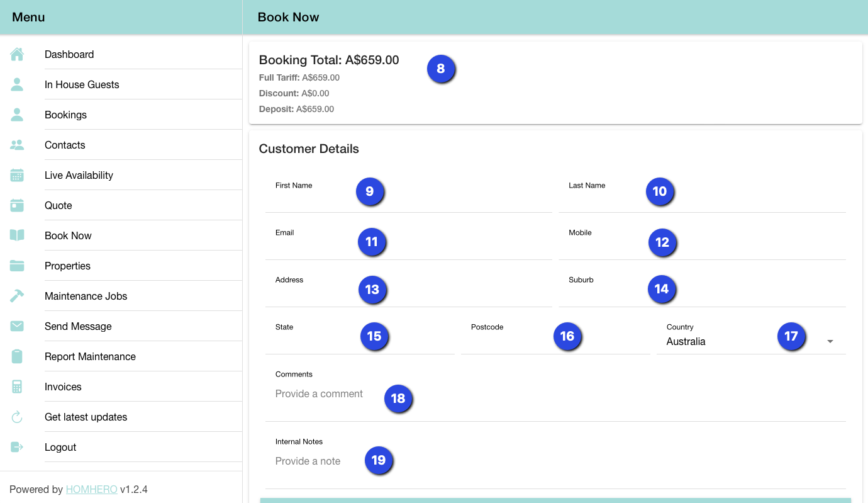Select Properties in the sidebar menu
The image size is (868, 503).
[x=67, y=266]
